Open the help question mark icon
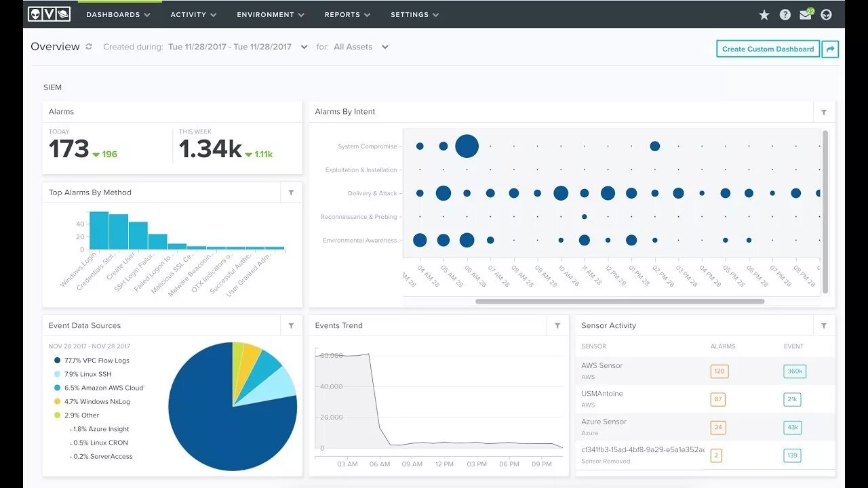The height and width of the screenshot is (488, 868). (785, 14)
